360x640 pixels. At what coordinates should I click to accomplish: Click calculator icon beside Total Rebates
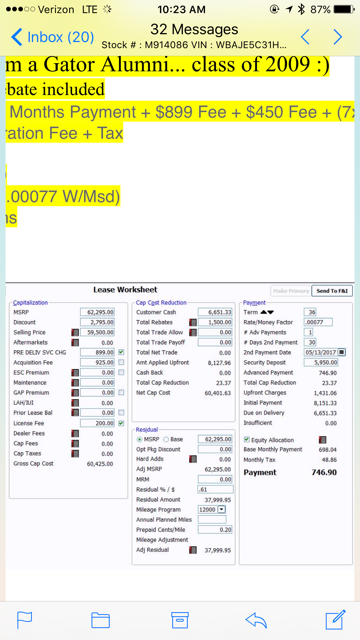point(193,322)
